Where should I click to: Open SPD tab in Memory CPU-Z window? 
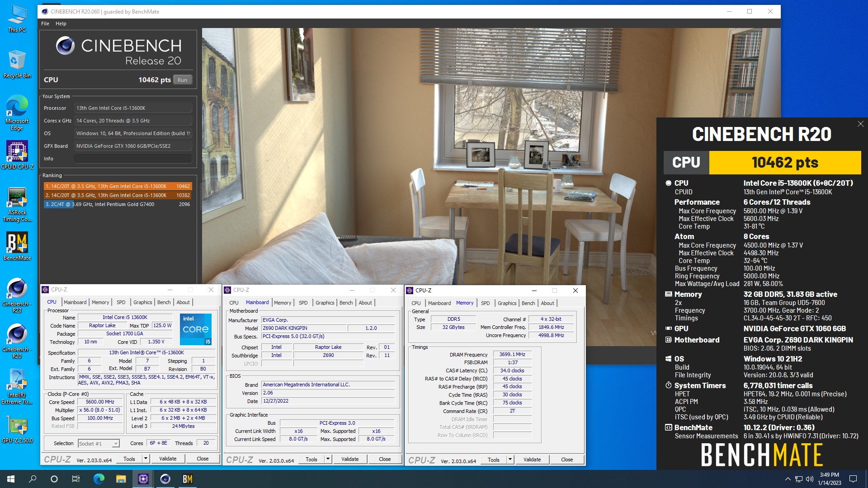(486, 303)
